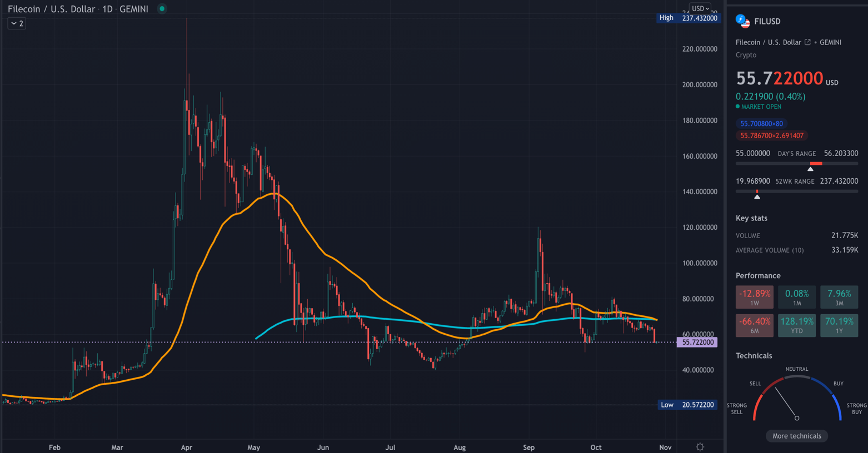Click the 52WK Range slider marker
The height and width of the screenshot is (453, 868).
pyautogui.click(x=757, y=196)
